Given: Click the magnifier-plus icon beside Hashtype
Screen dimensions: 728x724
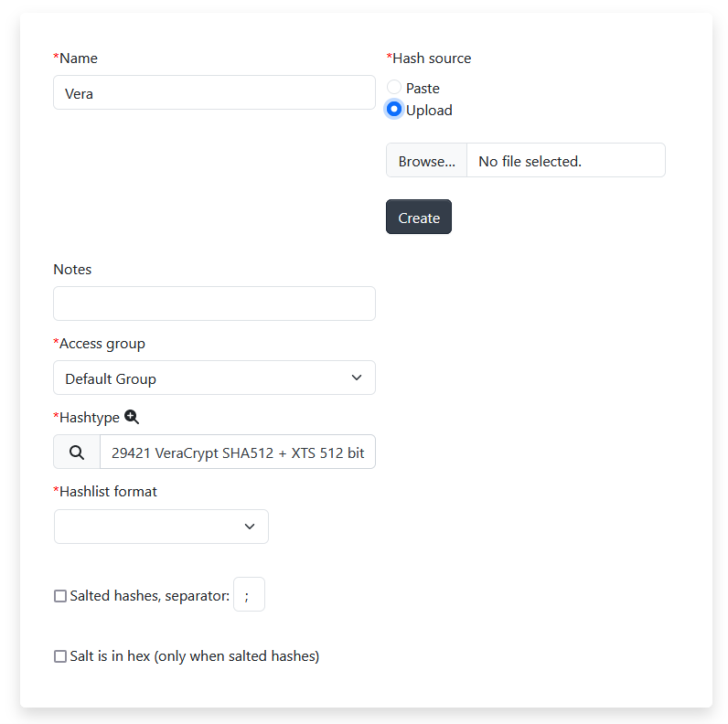Looking at the screenshot, I should click(x=132, y=417).
